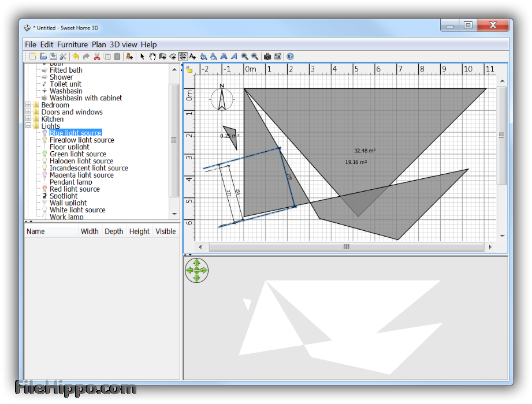Click the right arrow on 3D navigation pad
The height and width of the screenshot is (404, 532).
tap(204, 270)
